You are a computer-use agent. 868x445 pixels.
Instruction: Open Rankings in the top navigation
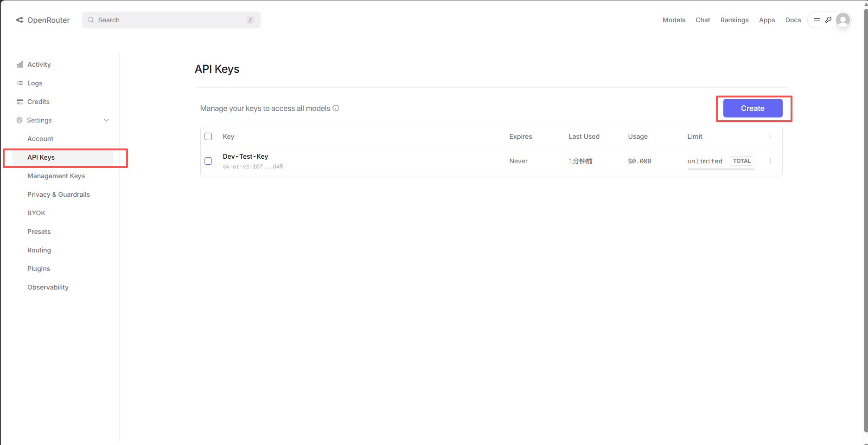(x=734, y=20)
